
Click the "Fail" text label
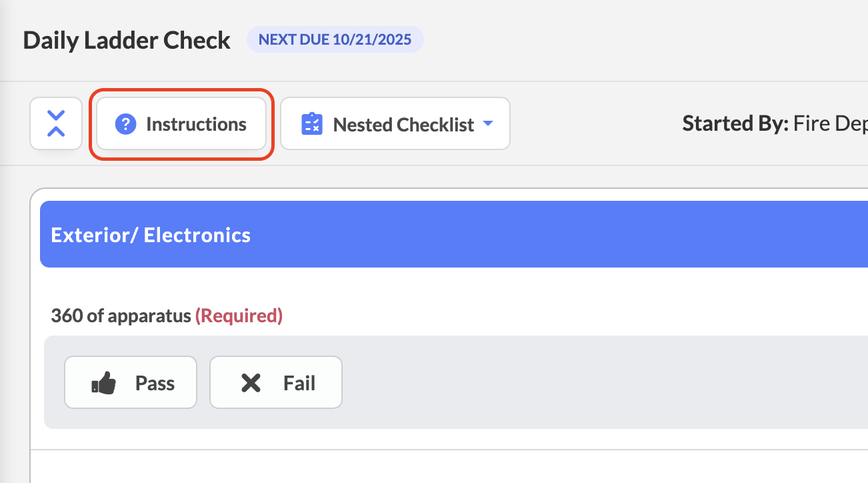299,383
